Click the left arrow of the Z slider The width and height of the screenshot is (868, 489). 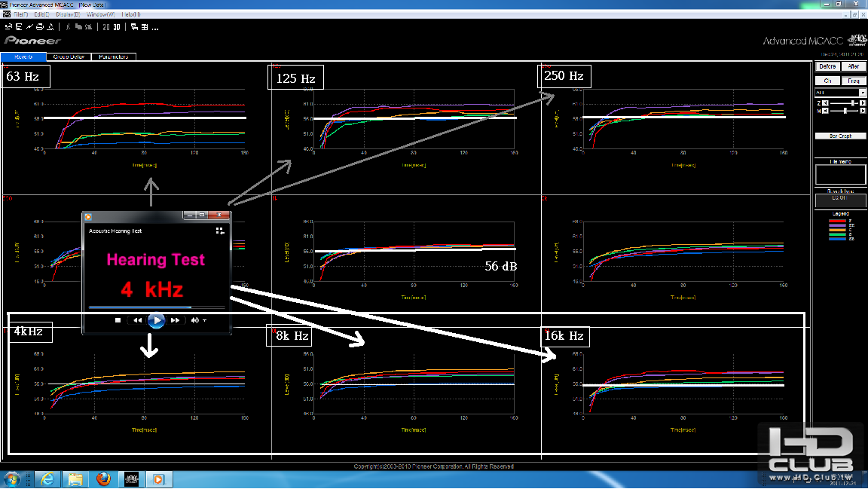(825, 103)
